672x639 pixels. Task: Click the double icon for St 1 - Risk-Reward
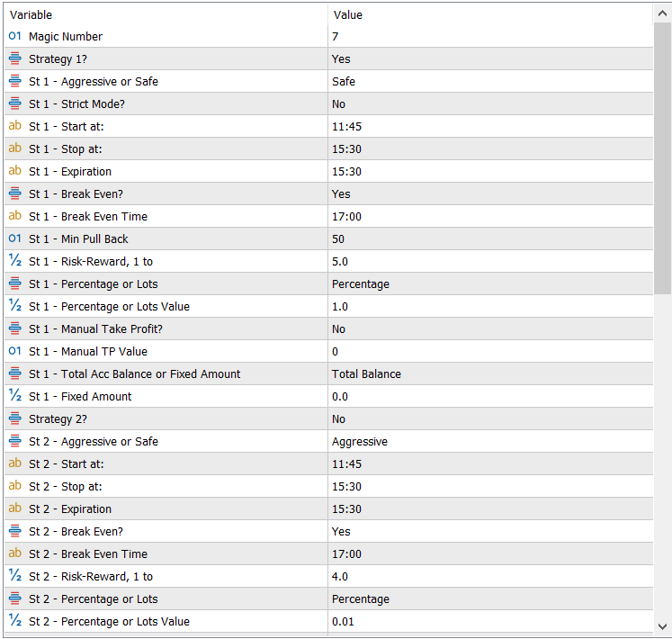(14, 261)
